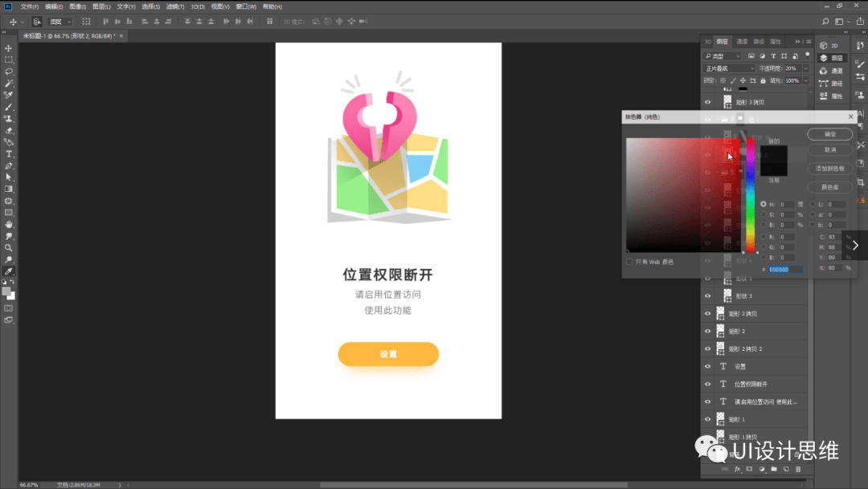Select the H radio button in color picker
Screen dimensions: 868x489
(764, 204)
